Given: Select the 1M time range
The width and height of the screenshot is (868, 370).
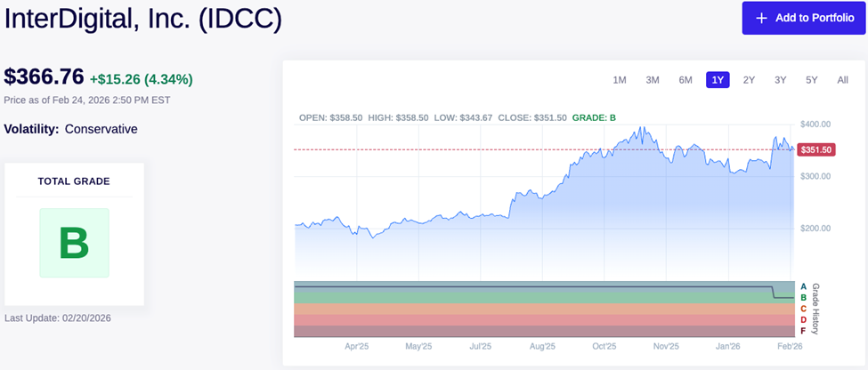Looking at the screenshot, I should pos(620,80).
